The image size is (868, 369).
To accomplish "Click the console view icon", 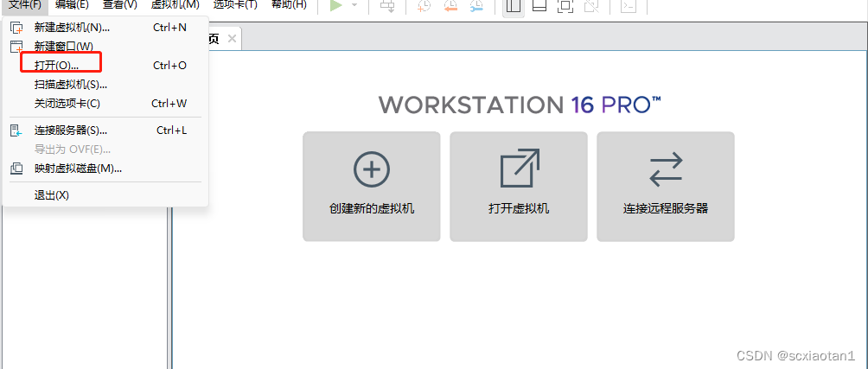I will point(628,5).
